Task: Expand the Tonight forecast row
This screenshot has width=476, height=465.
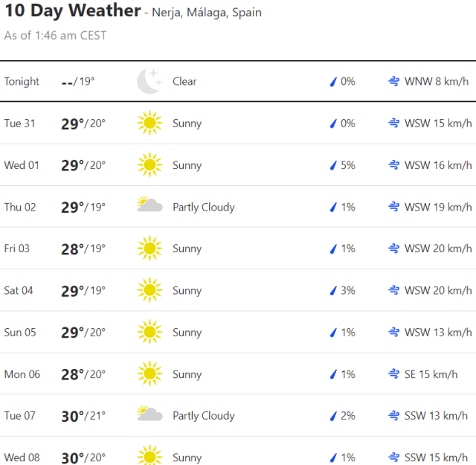Action: (x=238, y=82)
